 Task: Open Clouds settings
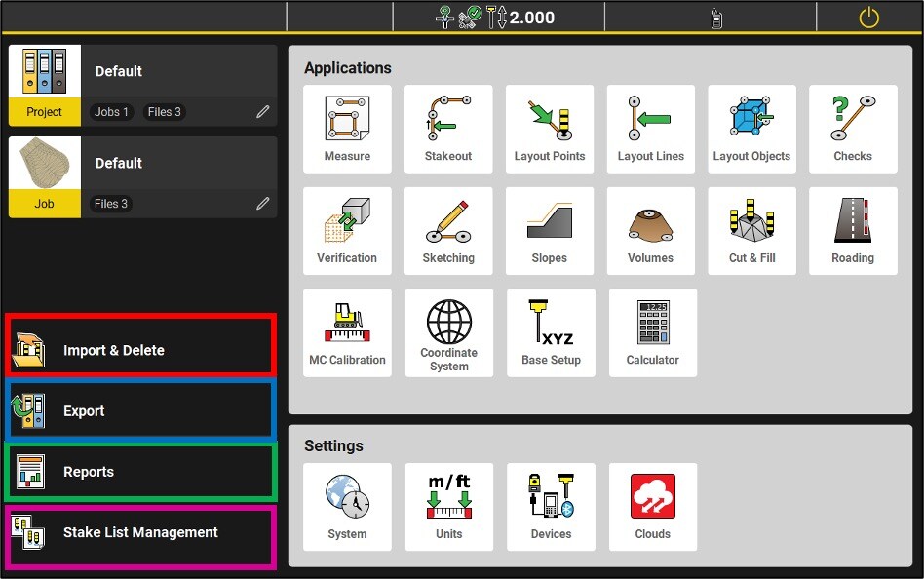click(652, 507)
